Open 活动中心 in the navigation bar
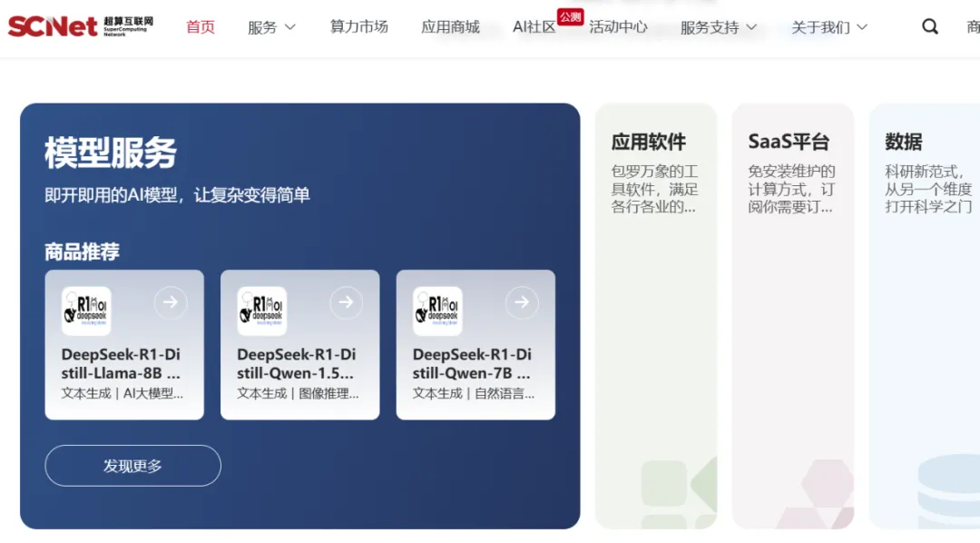 [x=618, y=27]
